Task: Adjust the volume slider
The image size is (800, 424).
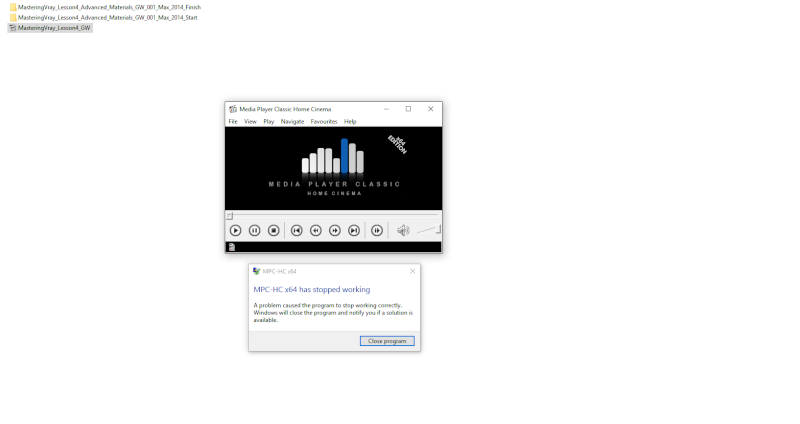Action: (x=428, y=230)
